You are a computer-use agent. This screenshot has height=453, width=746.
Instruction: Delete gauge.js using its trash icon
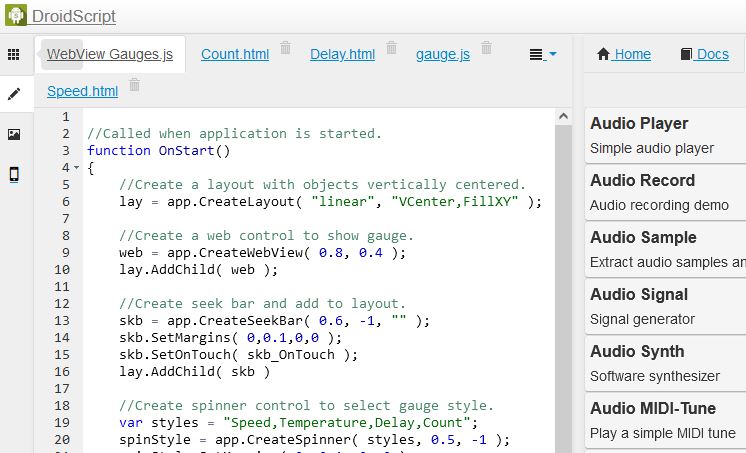coord(486,48)
